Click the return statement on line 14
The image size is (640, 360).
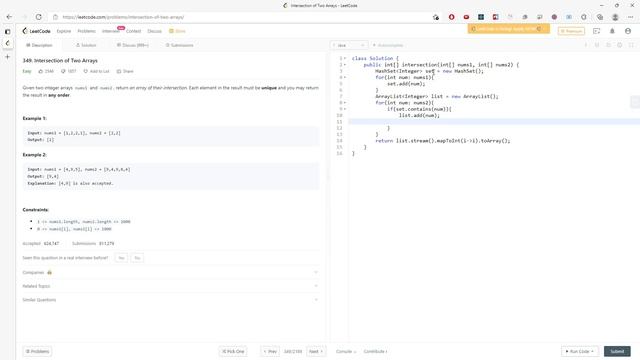442,141
